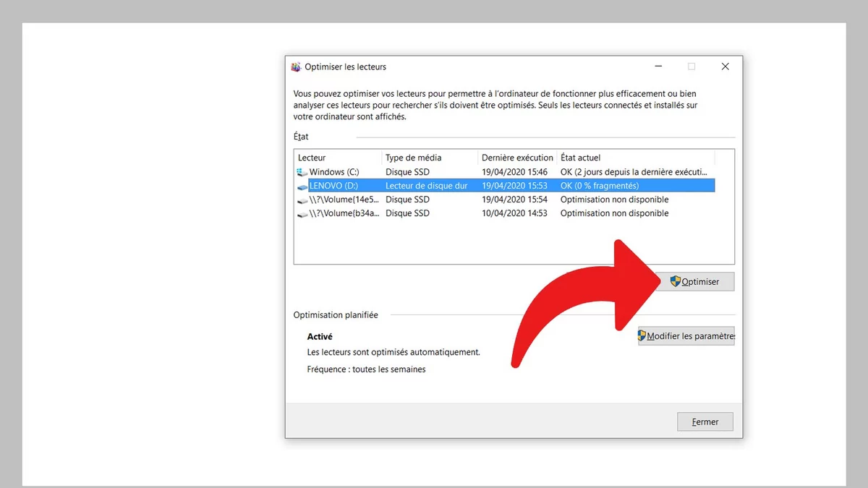Click the Windows logo overlay on the C: drive

tap(300, 169)
